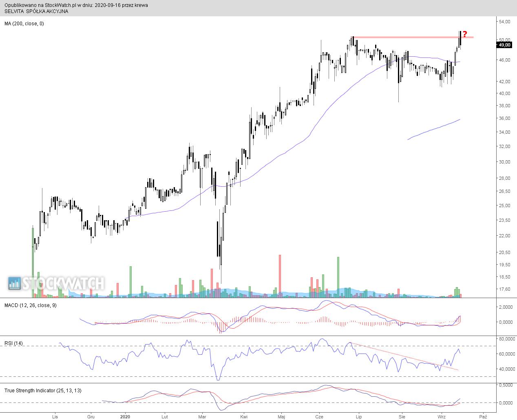Click the Mar month label on time axis
The image size is (517, 420).
pyautogui.click(x=202, y=417)
